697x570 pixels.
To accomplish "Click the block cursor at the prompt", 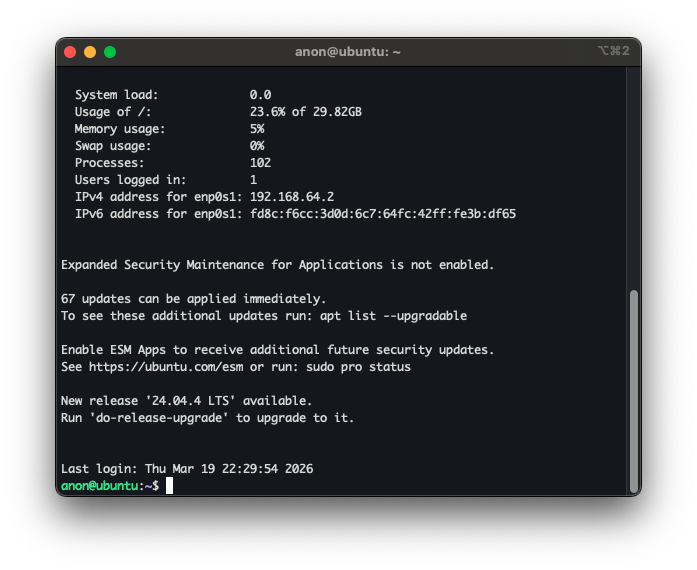I will tap(170, 485).
